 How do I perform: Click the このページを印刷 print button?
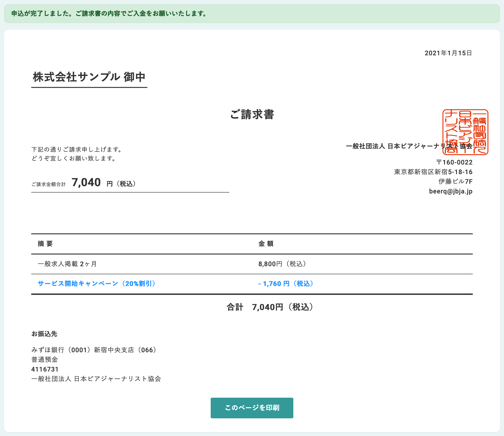pyautogui.click(x=252, y=408)
